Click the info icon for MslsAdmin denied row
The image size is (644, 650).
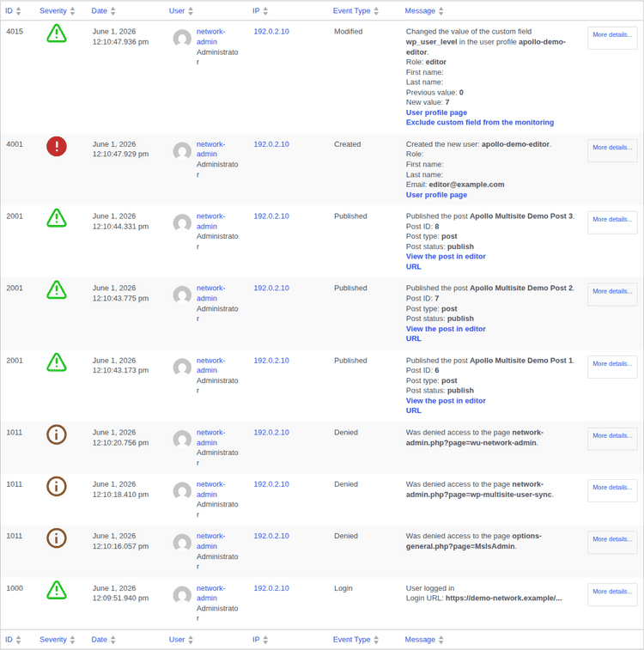(x=57, y=538)
